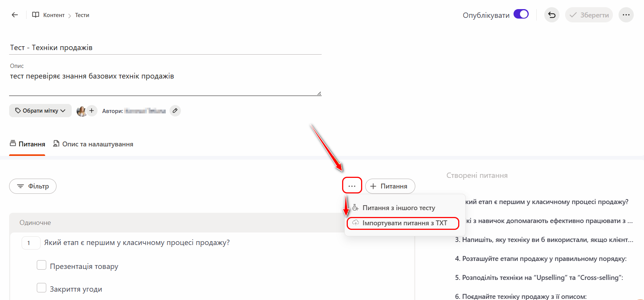Add a new question with Питання button
The height and width of the screenshot is (300, 644).
tap(390, 186)
